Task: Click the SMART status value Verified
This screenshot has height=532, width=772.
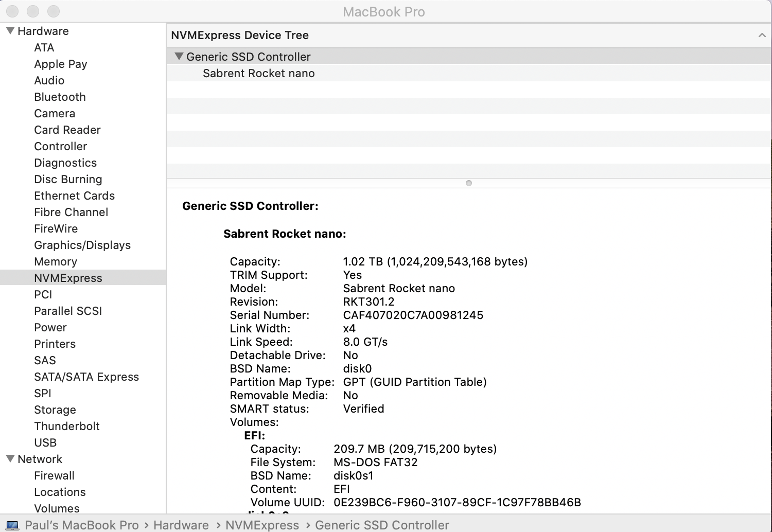Action: click(363, 409)
